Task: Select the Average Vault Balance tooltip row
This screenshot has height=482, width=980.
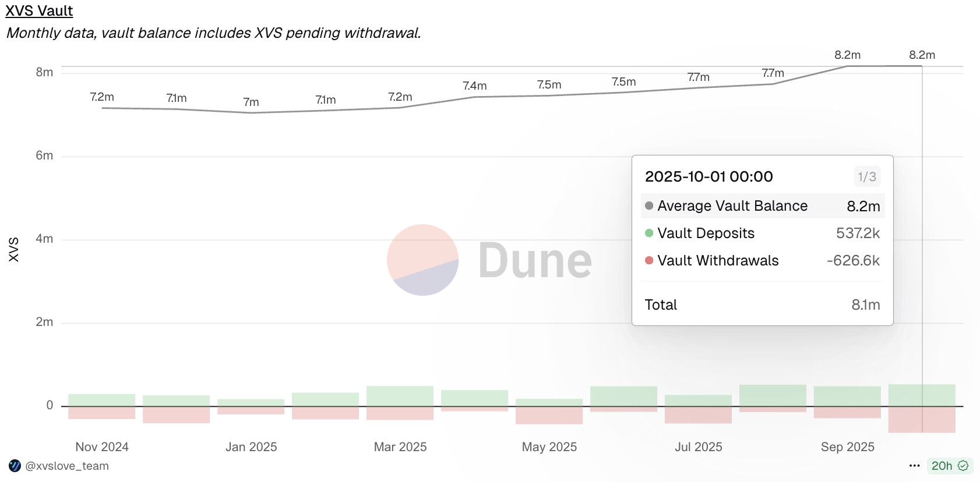Action: point(762,206)
